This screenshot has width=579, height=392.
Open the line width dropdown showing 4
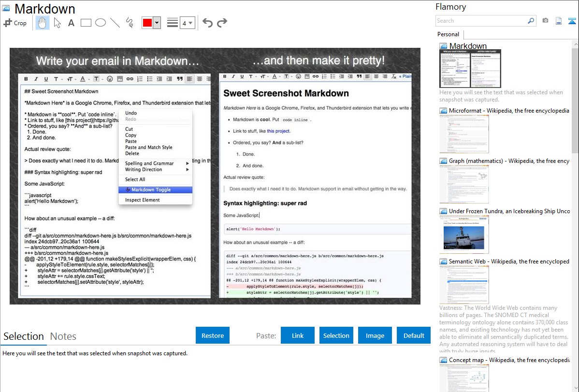click(187, 23)
